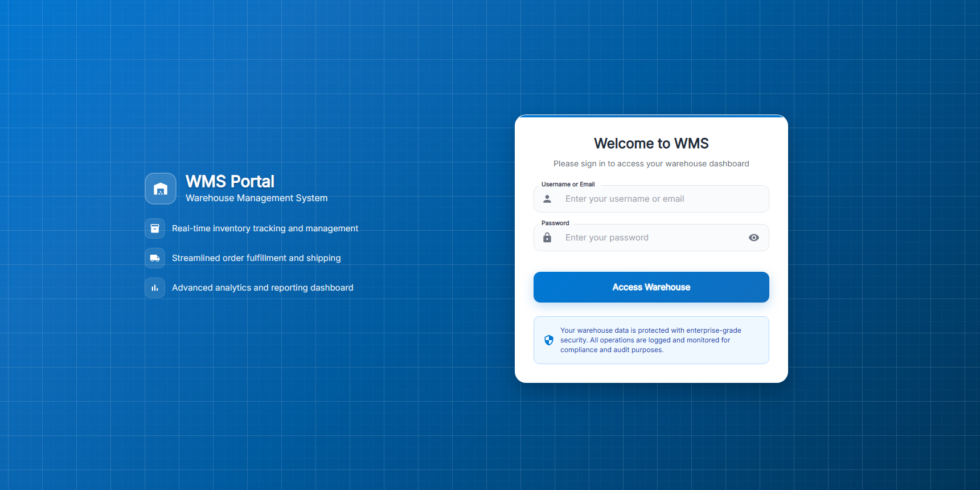
Task: Click the shipping truck icon
Action: coord(155,258)
